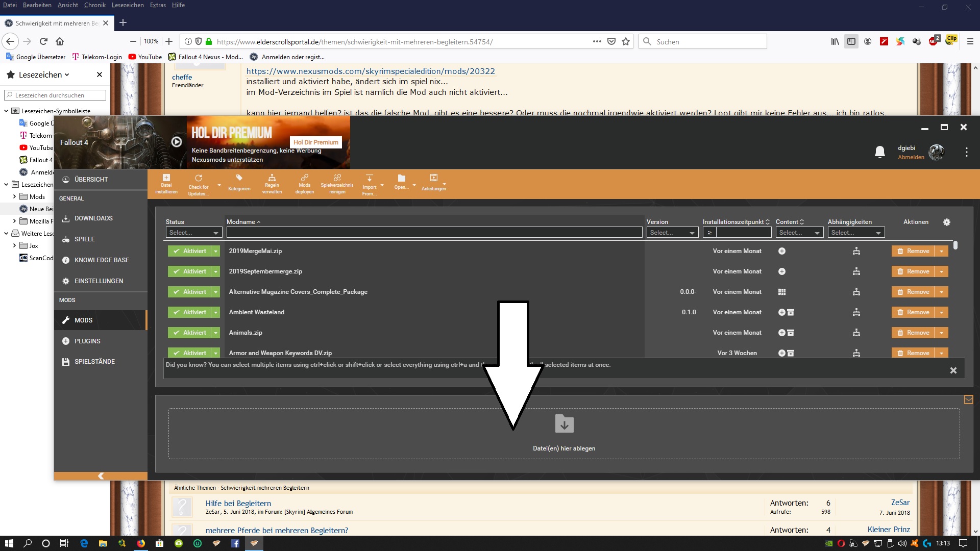The height and width of the screenshot is (551, 980).
Task: Open the Status filter Select dropdown
Action: click(x=193, y=233)
